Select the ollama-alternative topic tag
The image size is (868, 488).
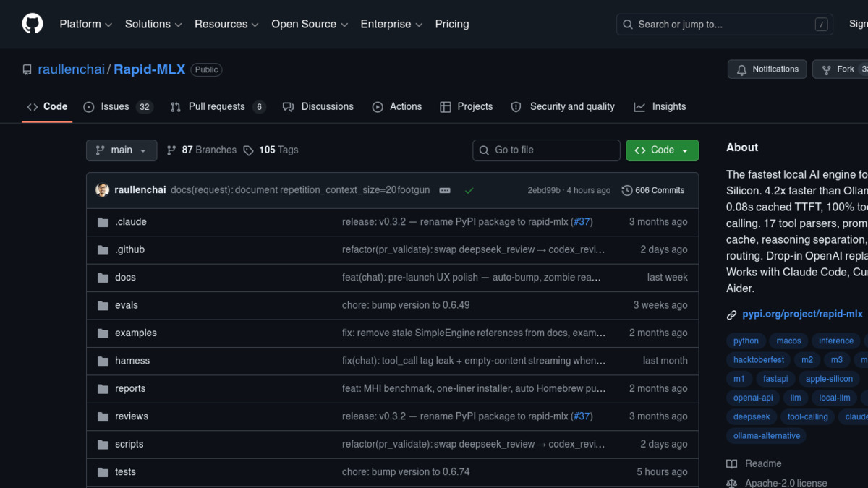[x=767, y=436]
